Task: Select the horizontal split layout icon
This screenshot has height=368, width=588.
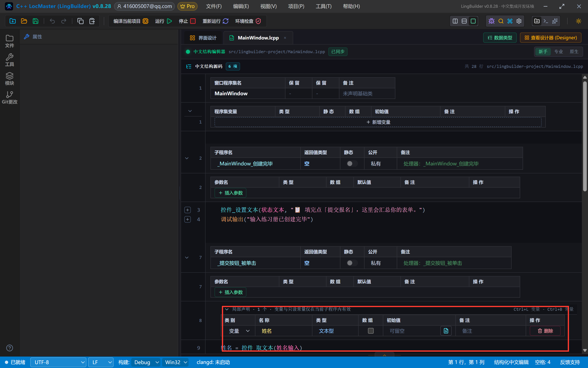Action: [464, 21]
